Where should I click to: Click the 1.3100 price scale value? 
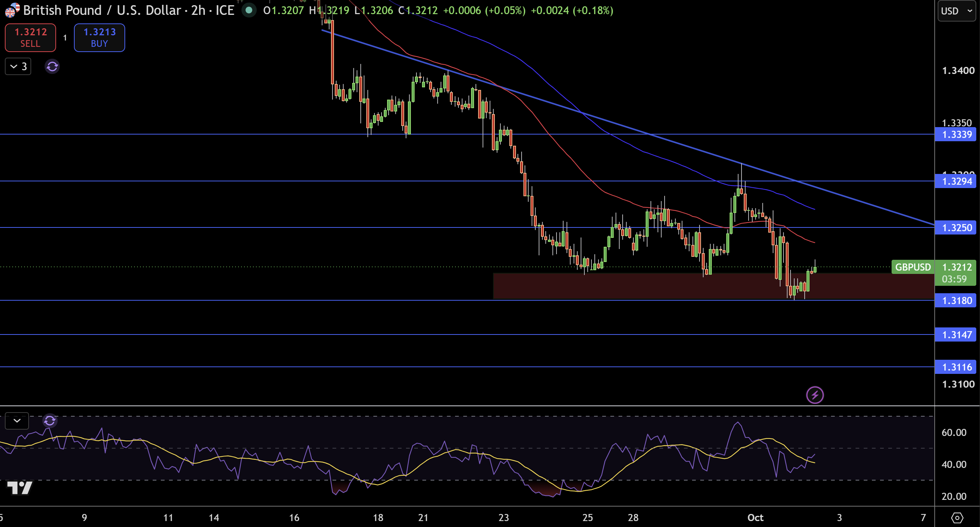coord(958,384)
